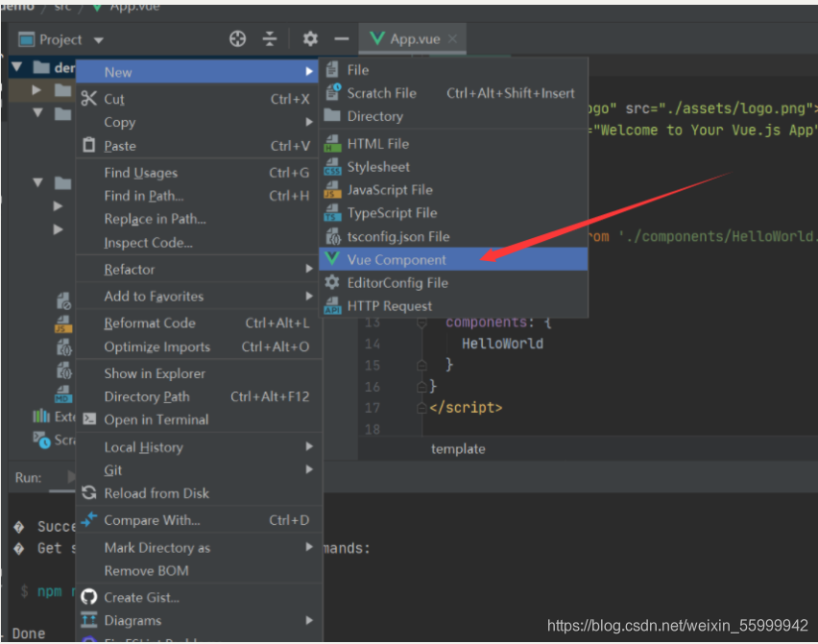818x644 pixels.
Task: Select Show in Explorer entry
Action: point(197,373)
